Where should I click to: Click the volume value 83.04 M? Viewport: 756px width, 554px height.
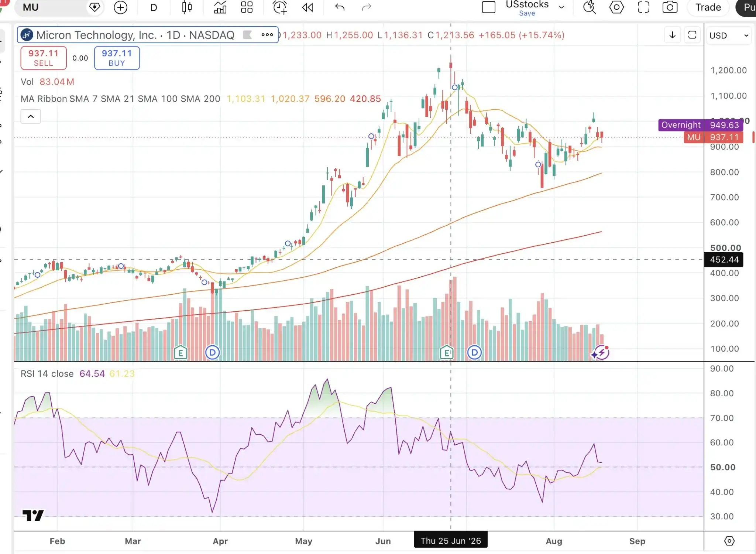tap(57, 82)
